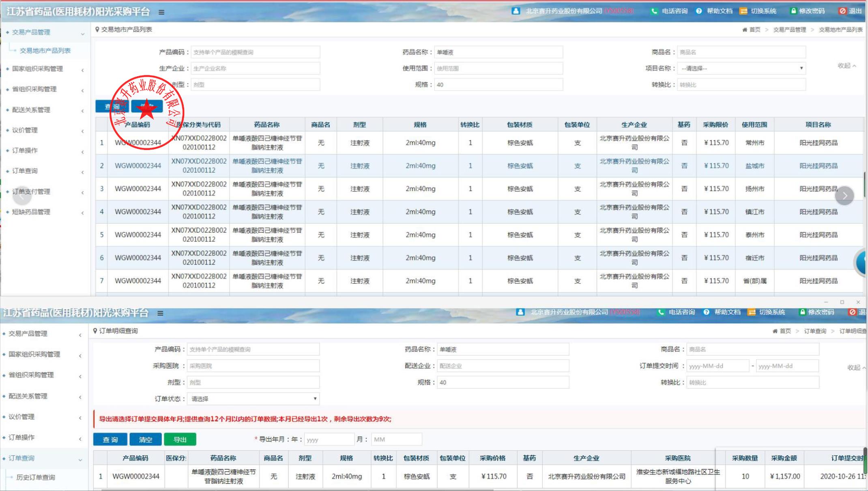Open 帮助文档 in lower window header
Screen dimensions: 868x491
722,312
